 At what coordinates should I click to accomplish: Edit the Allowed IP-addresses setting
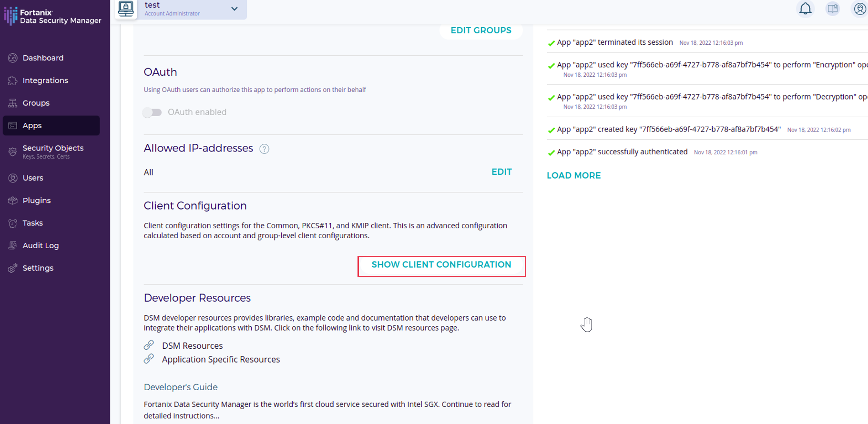click(x=501, y=172)
